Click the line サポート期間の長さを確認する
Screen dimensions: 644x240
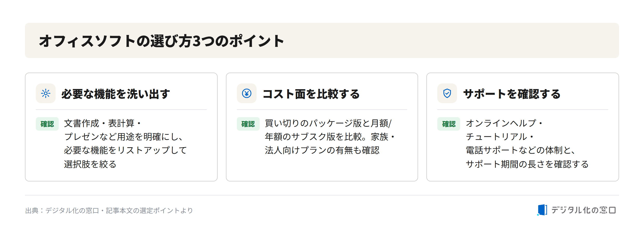click(527, 164)
